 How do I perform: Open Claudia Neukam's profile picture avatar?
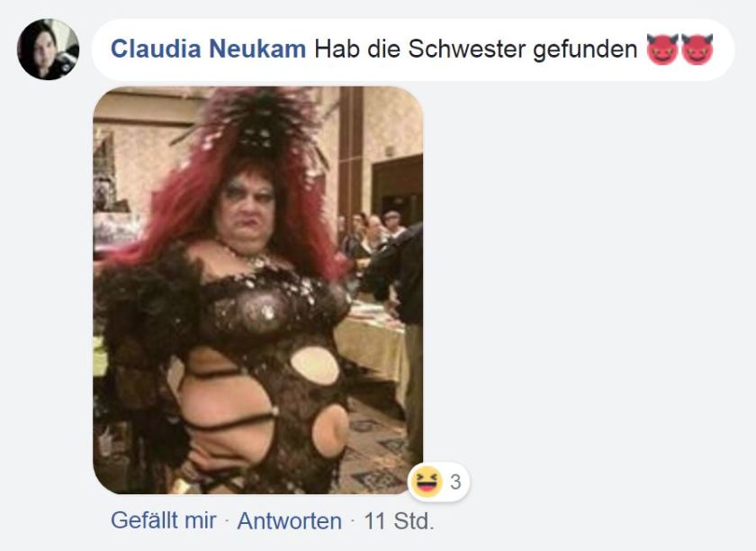point(48,50)
